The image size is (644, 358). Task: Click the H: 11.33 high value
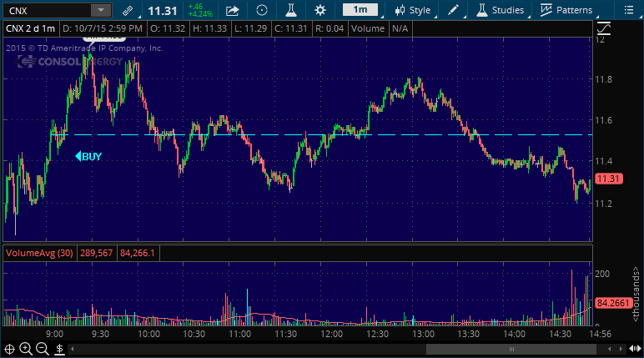(209, 28)
